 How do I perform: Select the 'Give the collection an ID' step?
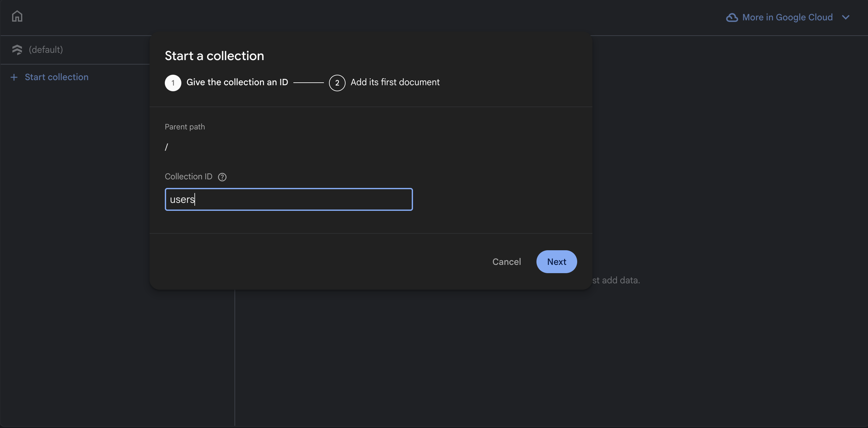(x=238, y=82)
